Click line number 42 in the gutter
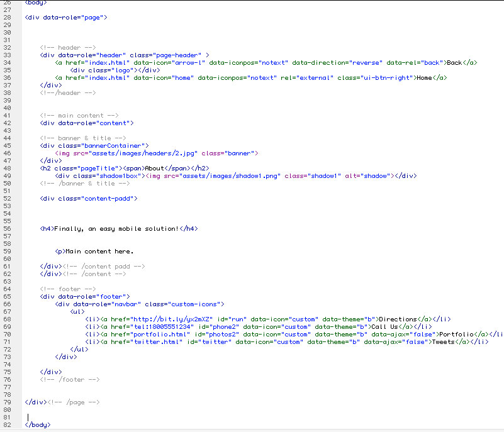Viewport: 504px width, 432px height. 7,123
